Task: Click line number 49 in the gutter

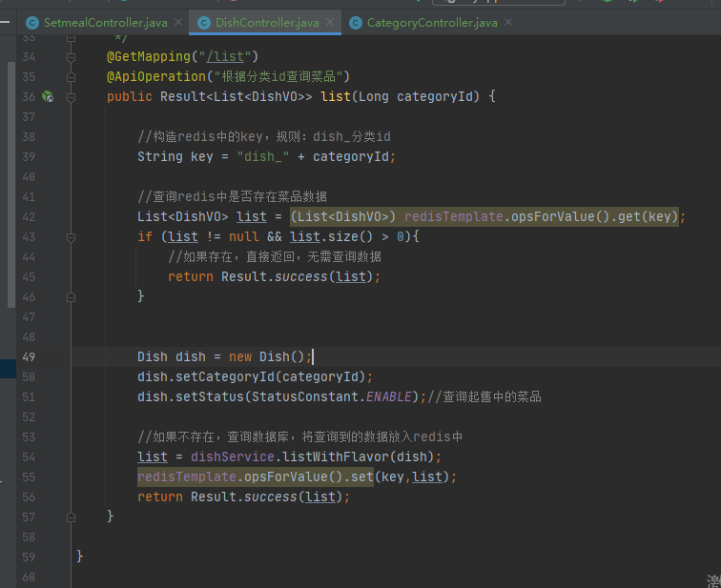Action: tap(29, 357)
